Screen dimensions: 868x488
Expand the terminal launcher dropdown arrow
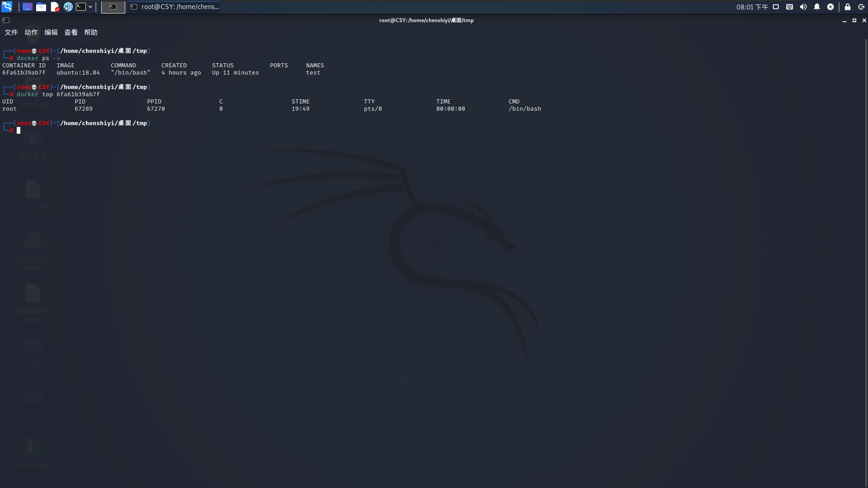90,7
